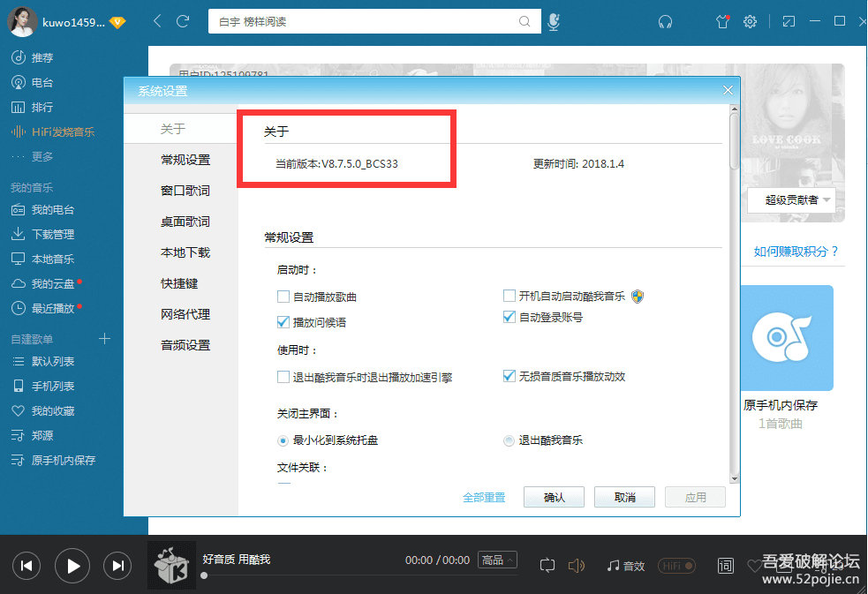Open the 原手机内保存 playlist cover thumbnail
Viewport: 868px width, 594px height.
click(x=787, y=338)
